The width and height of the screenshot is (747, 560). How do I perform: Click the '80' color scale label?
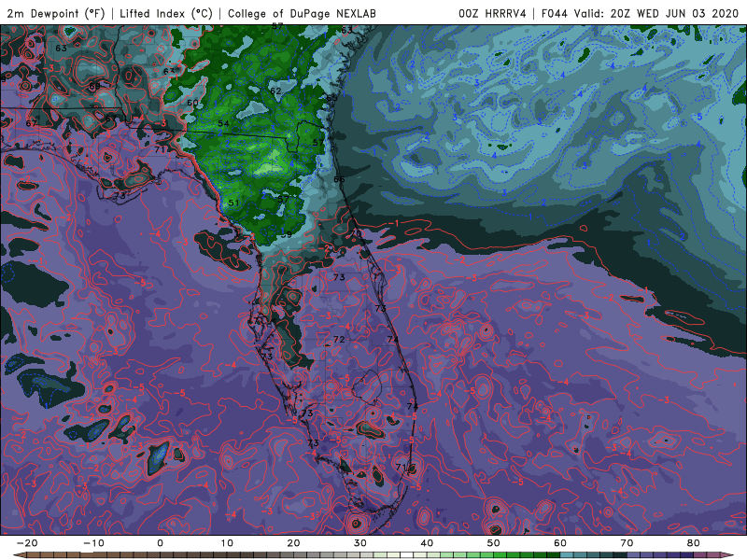point(694,543)
